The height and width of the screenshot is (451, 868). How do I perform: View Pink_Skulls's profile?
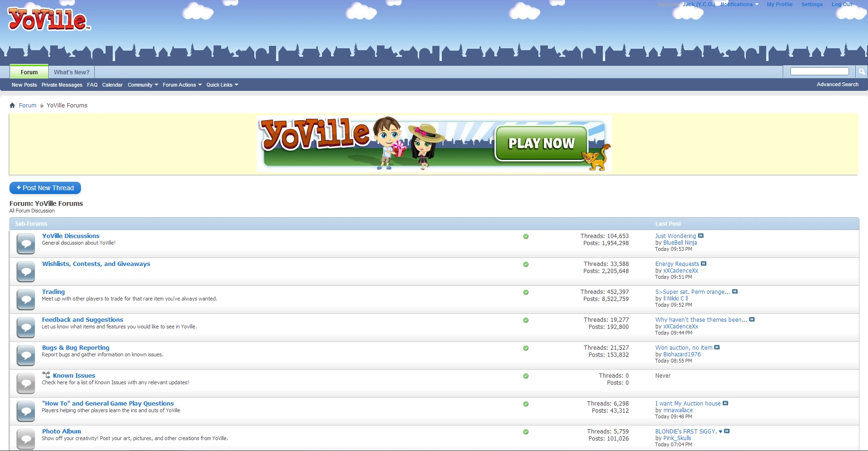[x=677, y=438]
